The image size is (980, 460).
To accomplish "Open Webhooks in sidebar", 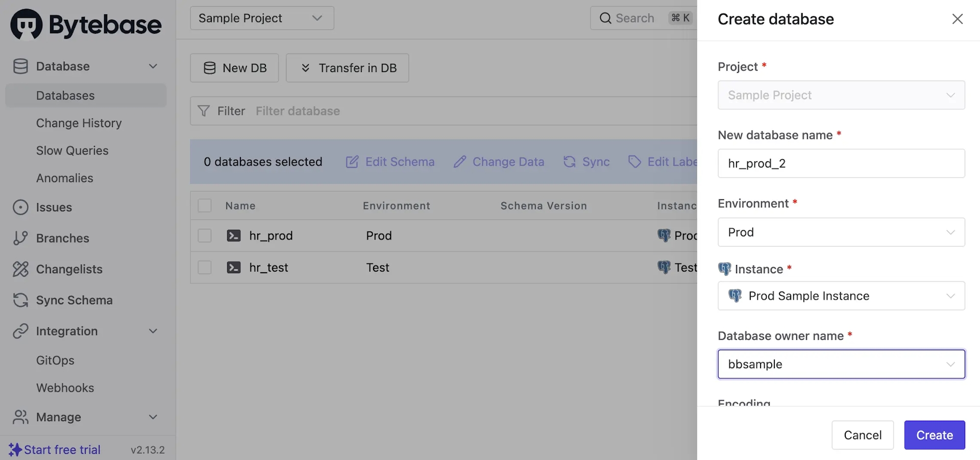I will (x=65, y=388).
